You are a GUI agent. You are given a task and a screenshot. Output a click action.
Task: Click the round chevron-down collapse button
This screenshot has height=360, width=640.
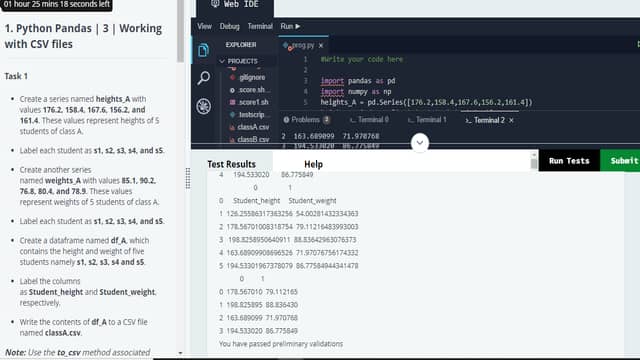point(420,143)
